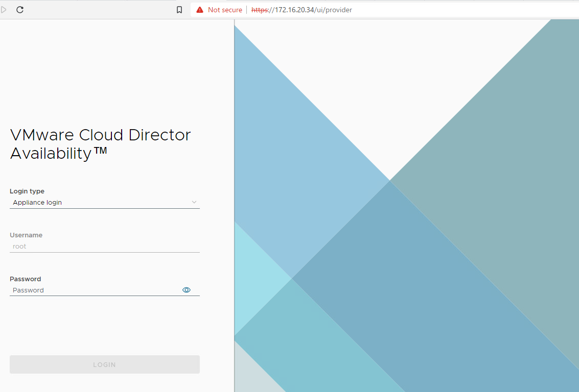The height and width of the screenshot is (392, 579).
Task: Select a different login type
Action: [104, 202]
